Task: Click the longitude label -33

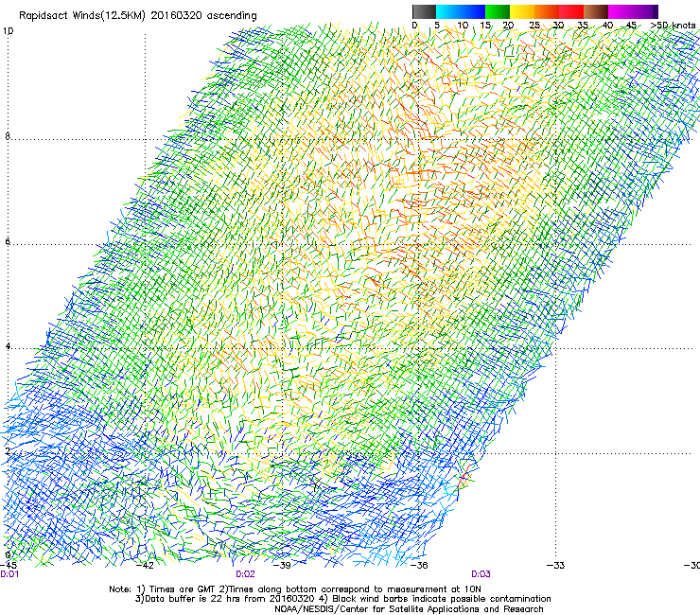Action: click(555, 566)
